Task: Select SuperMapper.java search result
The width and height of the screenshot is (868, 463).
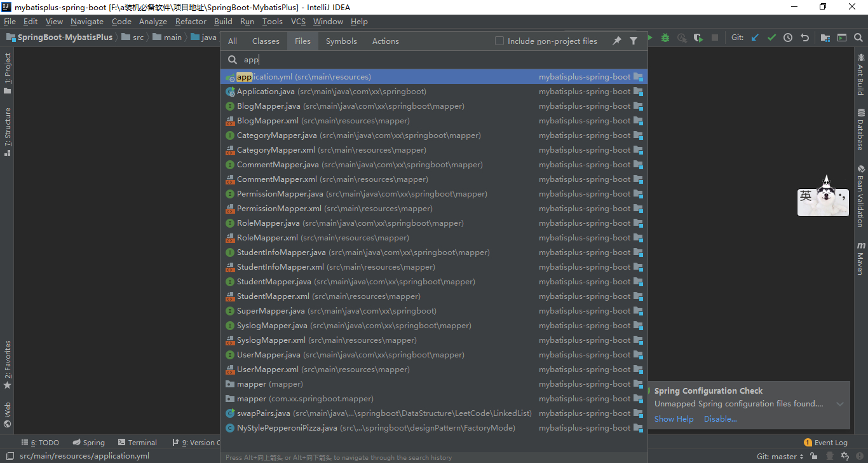Action: [434, 311]
